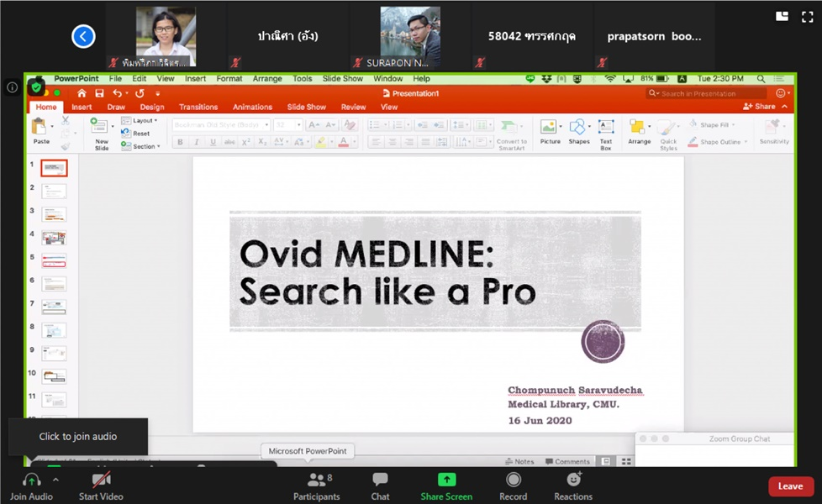Toggle Join Audio headphone button
This screenshot has width=822, height=504.
pos(32,480)
